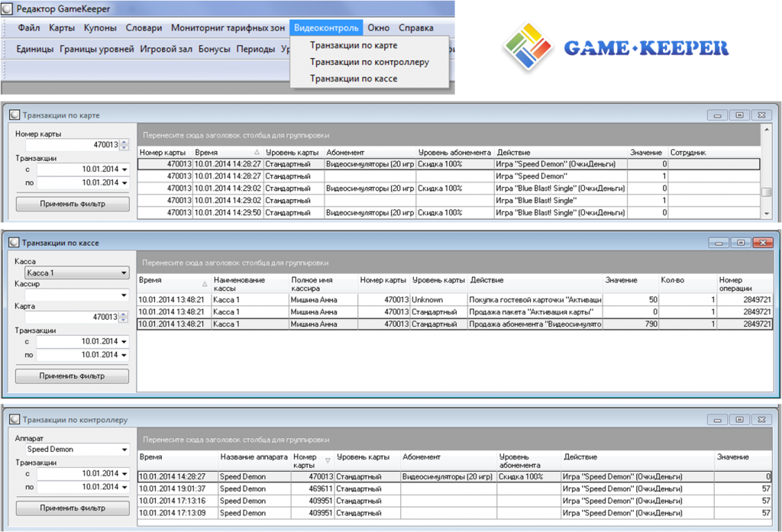Image resolution: width=782 pixels, height=532 pixels.
Task: Open the Файл menu
Action: pyautogui.click(x=29, y=28)
